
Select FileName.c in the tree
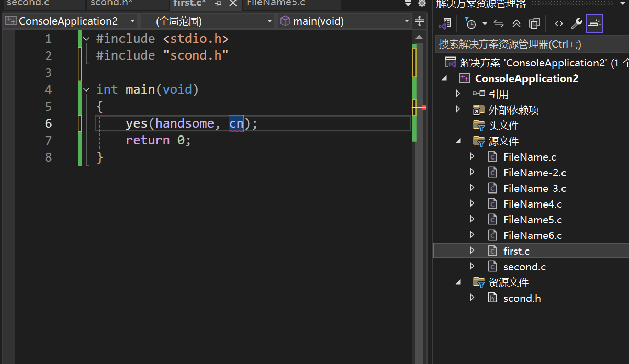[x=530, y=157]
